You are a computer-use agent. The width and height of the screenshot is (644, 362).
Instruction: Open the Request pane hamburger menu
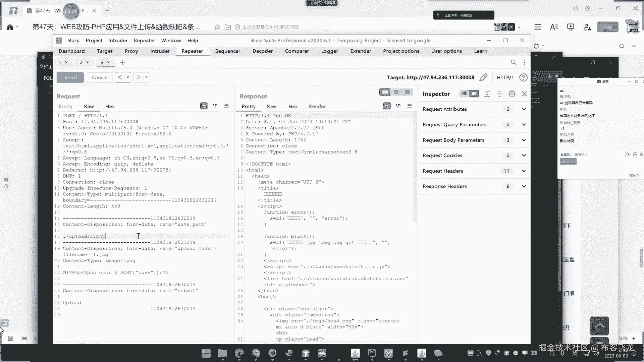coord(227,106)
